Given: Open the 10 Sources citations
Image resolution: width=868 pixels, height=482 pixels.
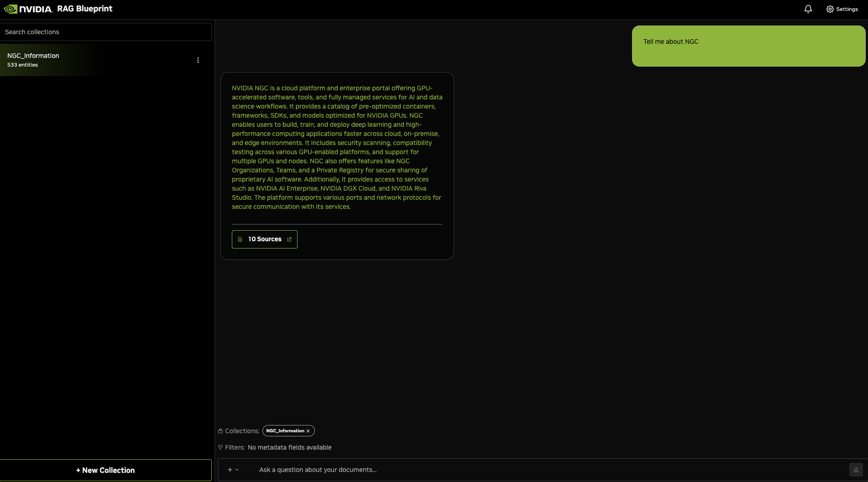Looking at the screenshot, I should coord(265,239).
